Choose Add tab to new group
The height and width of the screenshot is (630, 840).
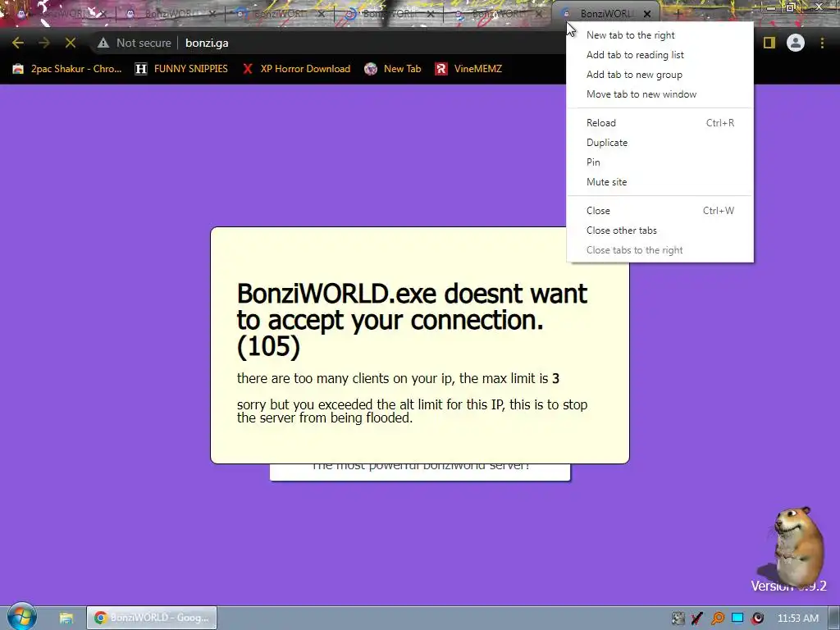pyautogui.click(x=660, y=75)
